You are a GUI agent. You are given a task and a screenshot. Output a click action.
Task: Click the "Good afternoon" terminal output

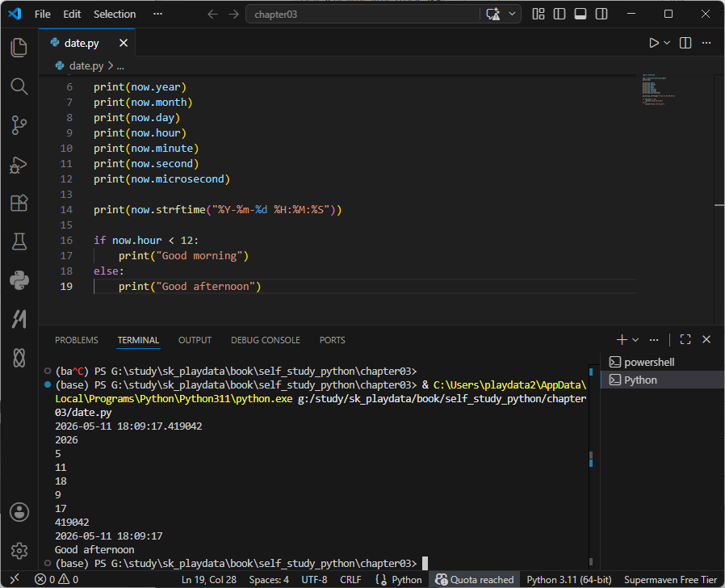click(94, 549)
